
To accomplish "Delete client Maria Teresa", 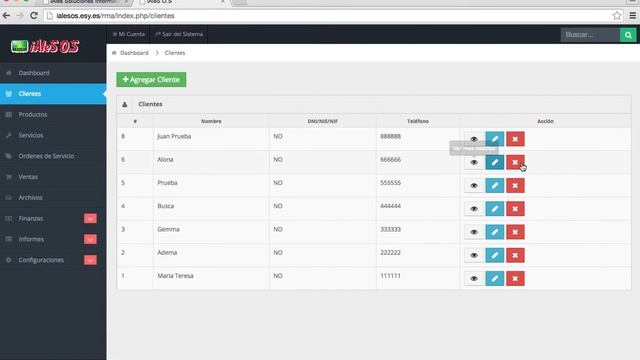I will [x=515, y=279].
